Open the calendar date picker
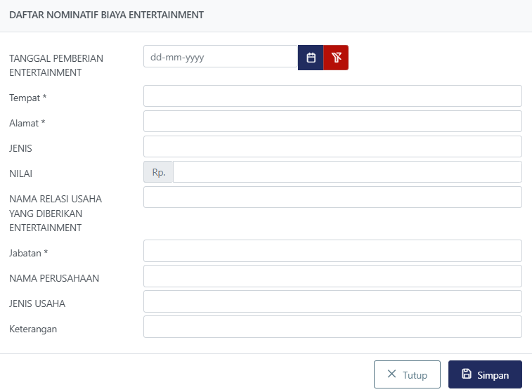Screen dimensions: 532x392 coord(311,58)
